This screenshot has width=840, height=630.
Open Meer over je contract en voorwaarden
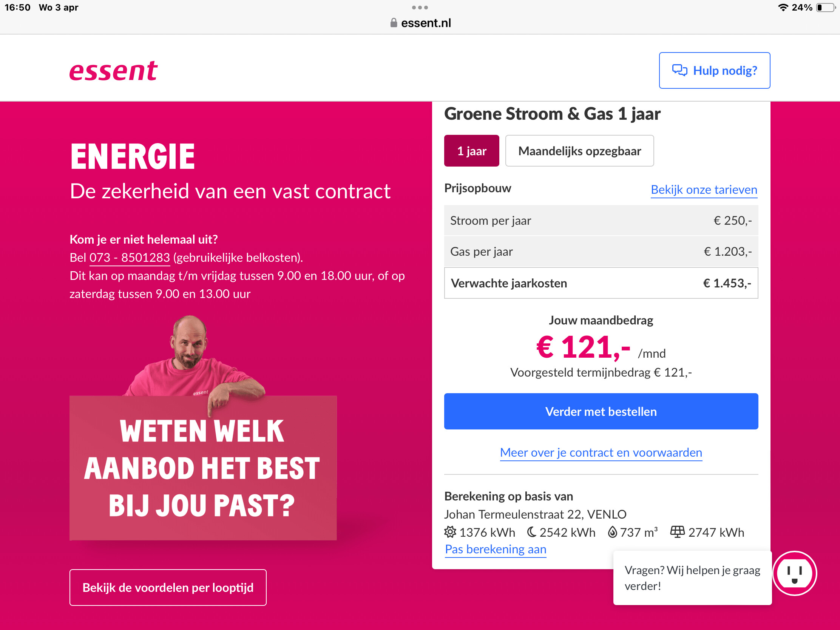(x=601, y=452)
